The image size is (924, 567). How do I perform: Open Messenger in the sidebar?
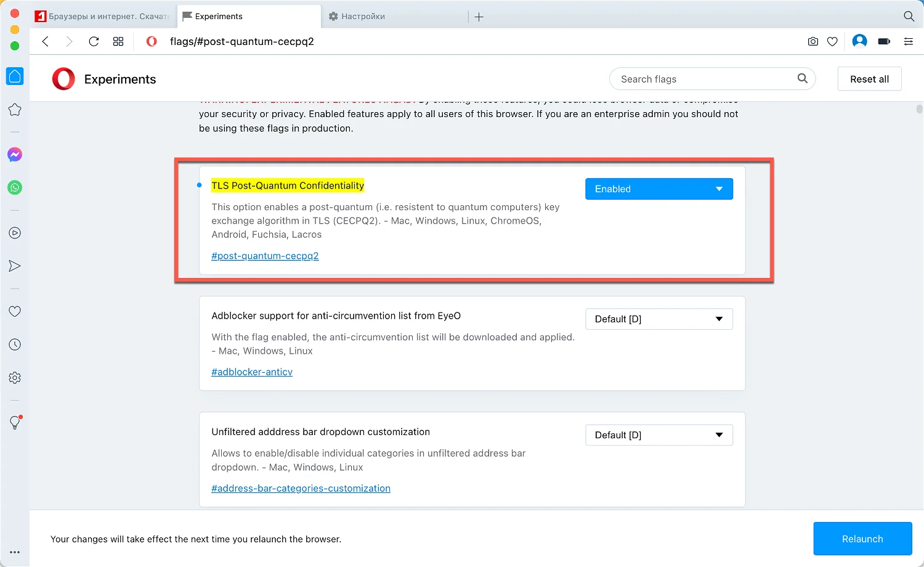point(15,155)
